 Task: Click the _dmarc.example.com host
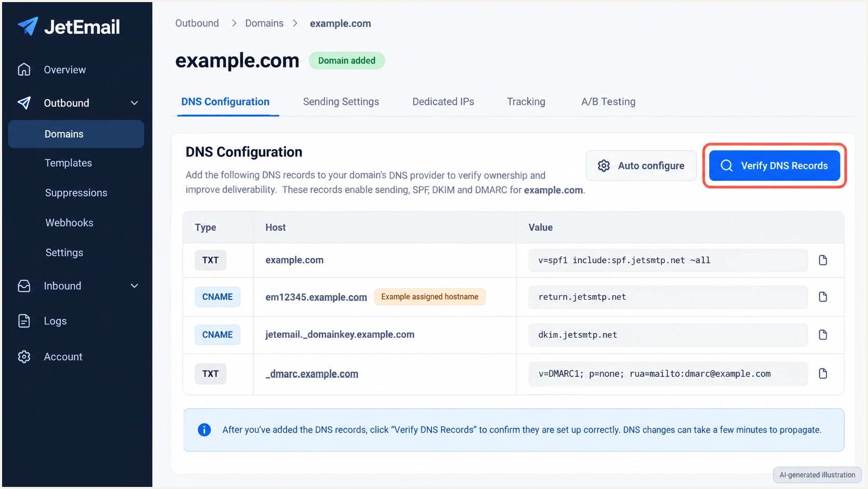pos(312,374)
